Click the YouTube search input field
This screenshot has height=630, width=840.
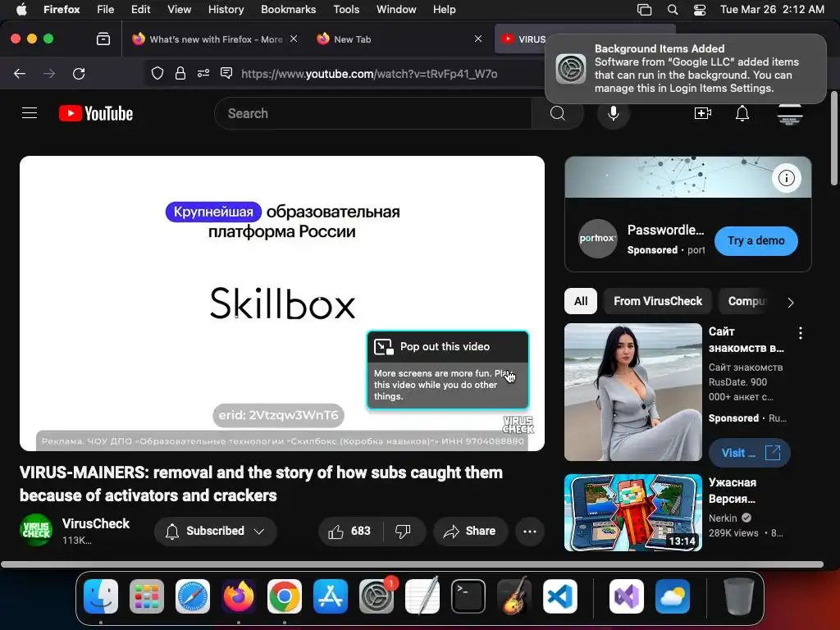[x=373, y=113]
